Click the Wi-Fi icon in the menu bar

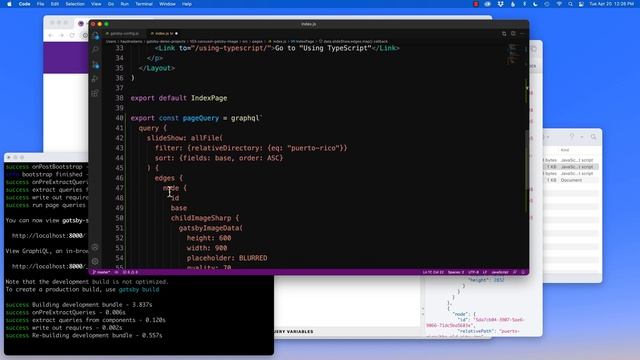click(559, 4)
